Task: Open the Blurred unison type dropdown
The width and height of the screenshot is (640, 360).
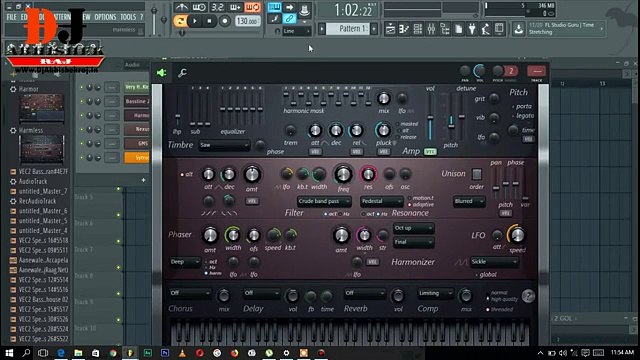Action: (x=469, y=201)
